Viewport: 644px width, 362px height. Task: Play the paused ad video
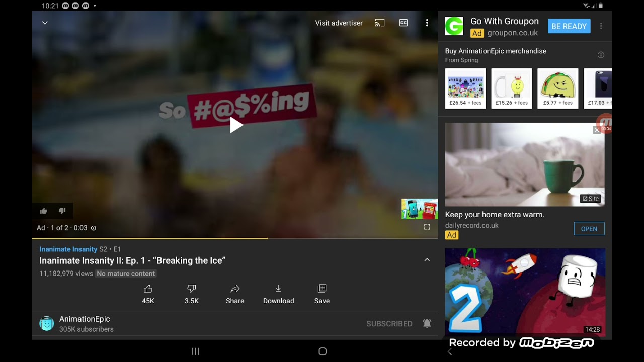pyautogui.click(x=236, y=125)
